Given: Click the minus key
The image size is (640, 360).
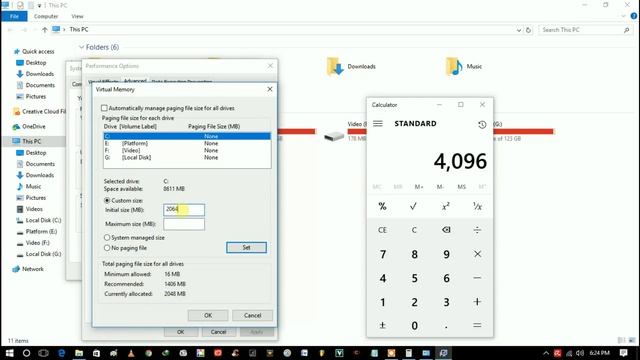Looking at the screenshot, I should coord(477,278).
